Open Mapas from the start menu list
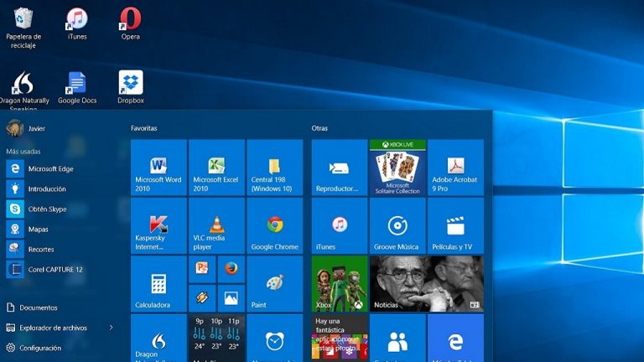 tap(61, 229)
